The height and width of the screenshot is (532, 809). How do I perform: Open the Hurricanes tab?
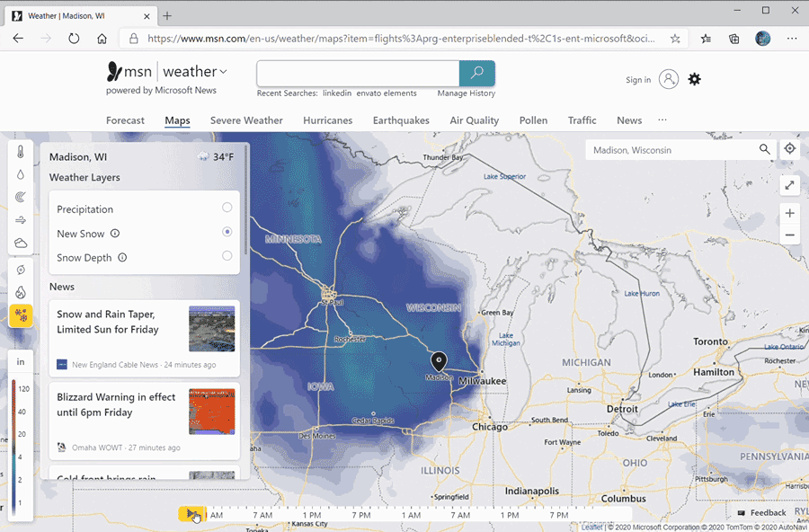(x=327, y=120)
